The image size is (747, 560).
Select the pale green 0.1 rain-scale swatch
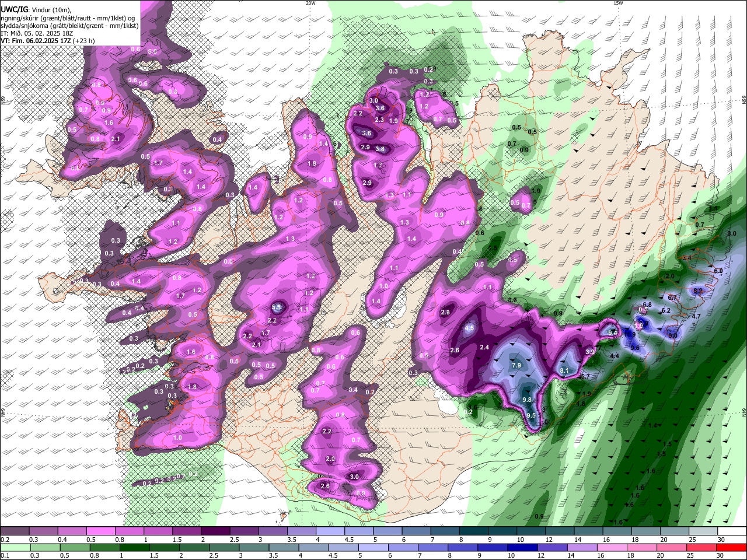[15, 547]
